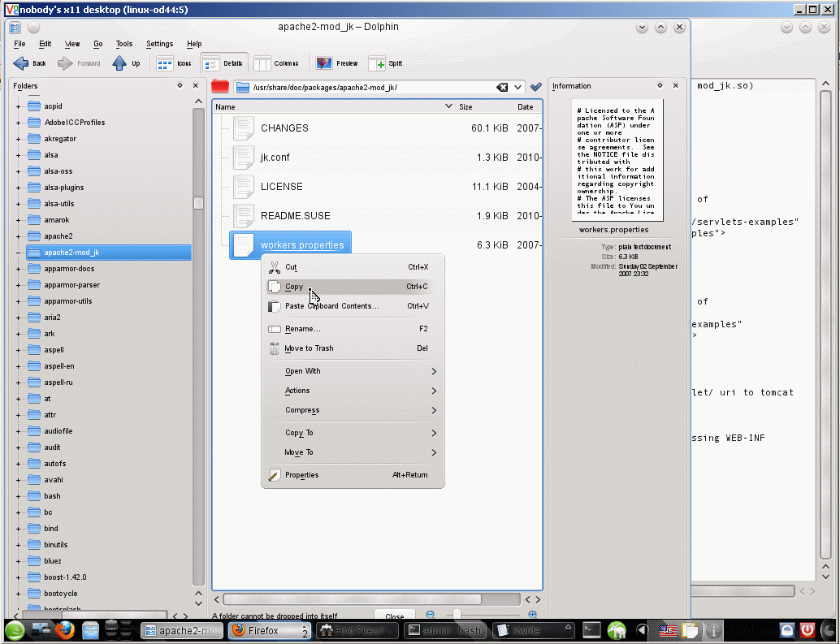Image resolution: width=840 pixels, height=644 pixels.
Task: Sort by the Name column header
Action: pos(333,106)
